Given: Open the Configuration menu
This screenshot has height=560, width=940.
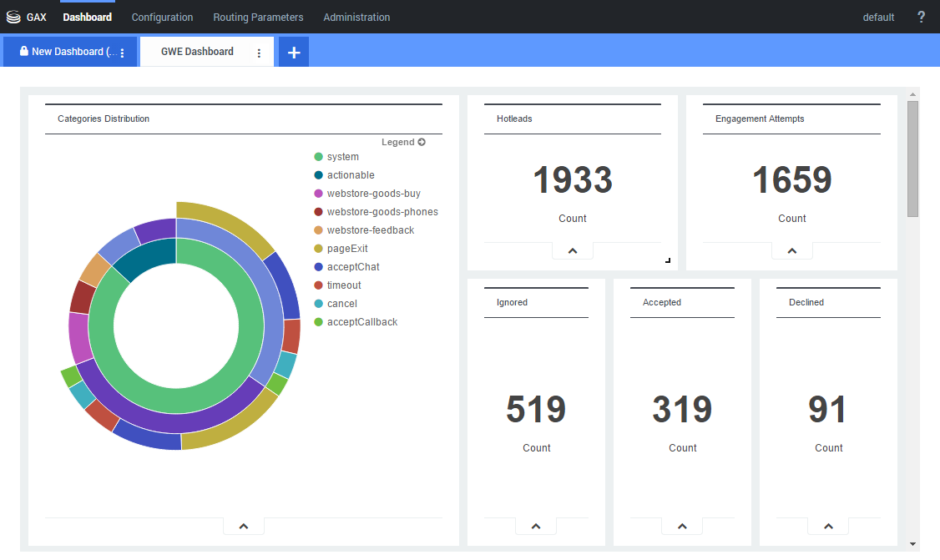Looking at the screenshot, I should pos(162,17).
